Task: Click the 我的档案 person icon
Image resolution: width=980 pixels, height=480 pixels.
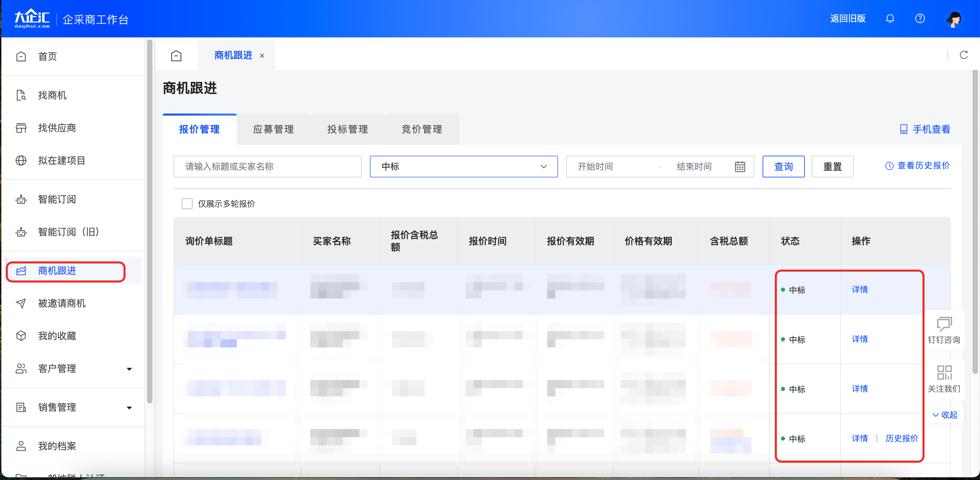Action: click(21, 446)
